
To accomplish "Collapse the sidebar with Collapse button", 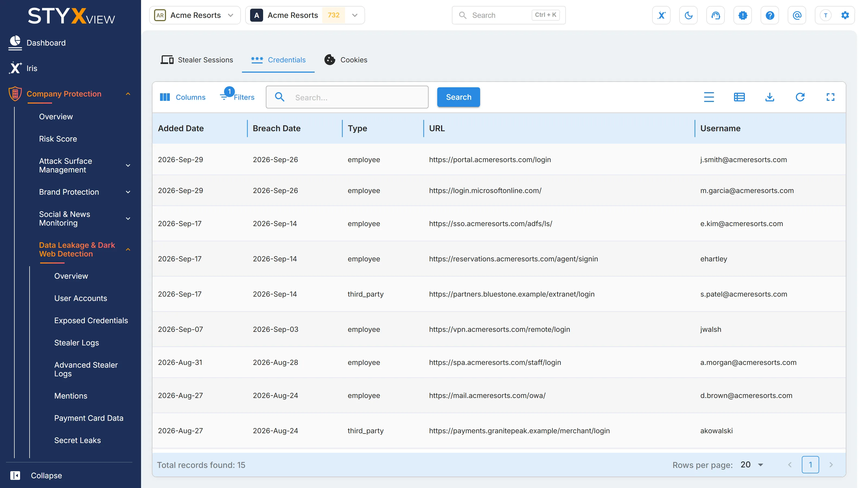I will pos(36,475).
